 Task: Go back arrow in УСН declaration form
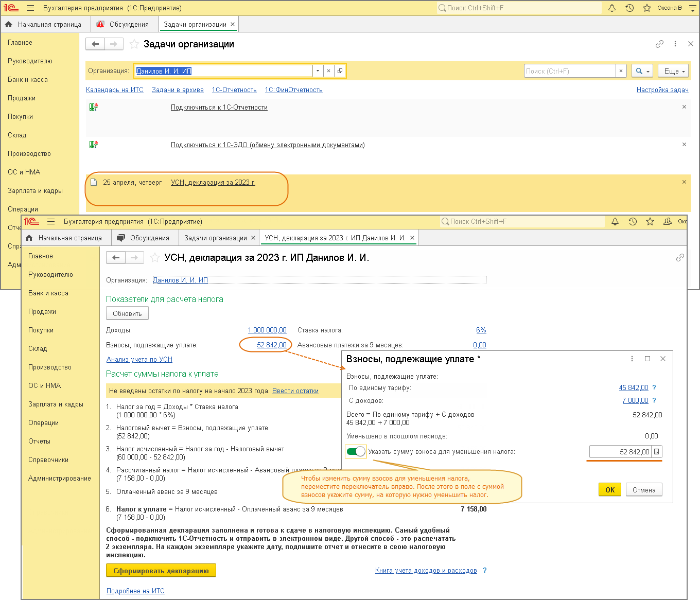[x=116, y=258]
